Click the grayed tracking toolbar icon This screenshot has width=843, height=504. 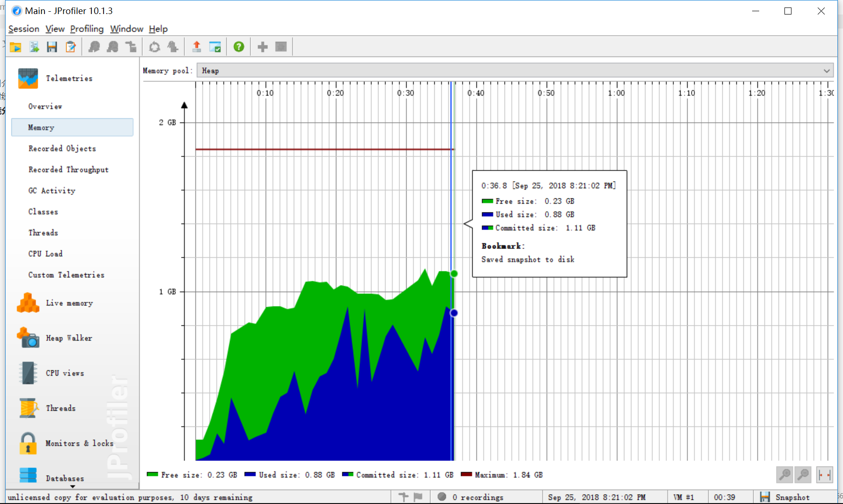(131, 47)
